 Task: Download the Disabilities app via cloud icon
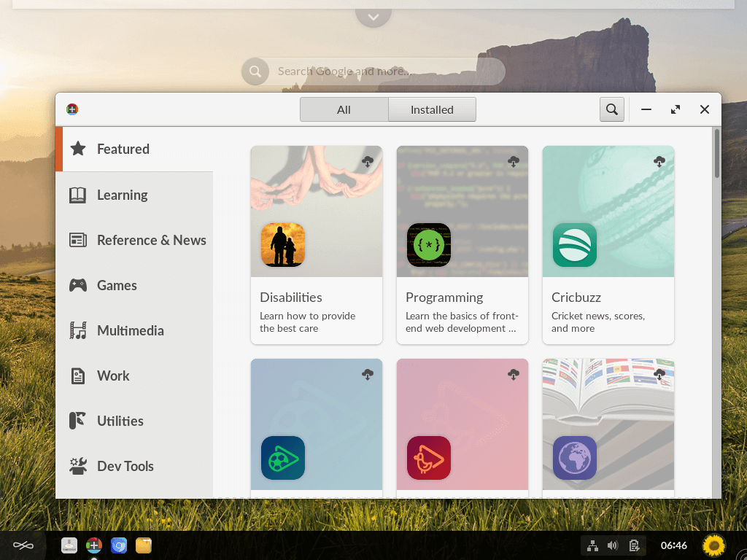coord(367,161)
